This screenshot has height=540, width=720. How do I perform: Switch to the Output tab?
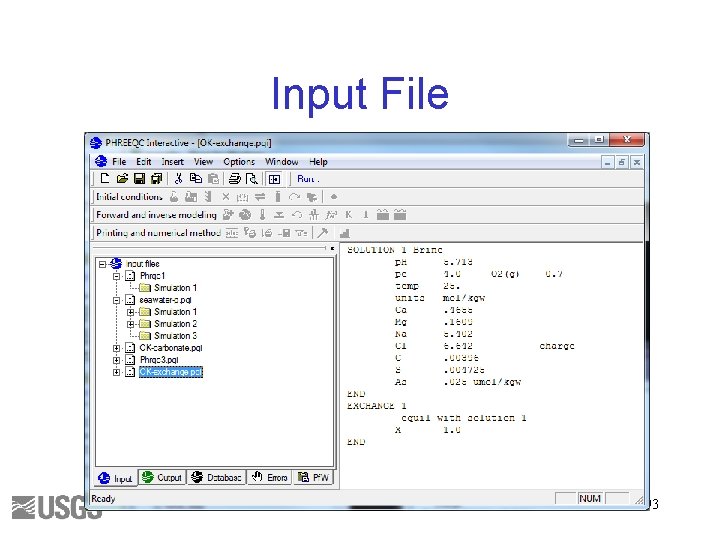point(162,478)
